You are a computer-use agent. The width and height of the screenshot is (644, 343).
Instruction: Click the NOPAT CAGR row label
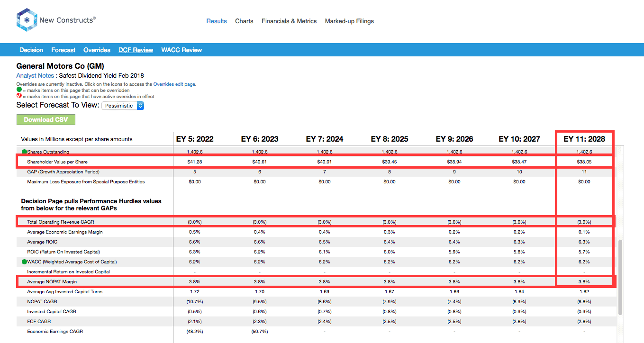coord(42,302)
